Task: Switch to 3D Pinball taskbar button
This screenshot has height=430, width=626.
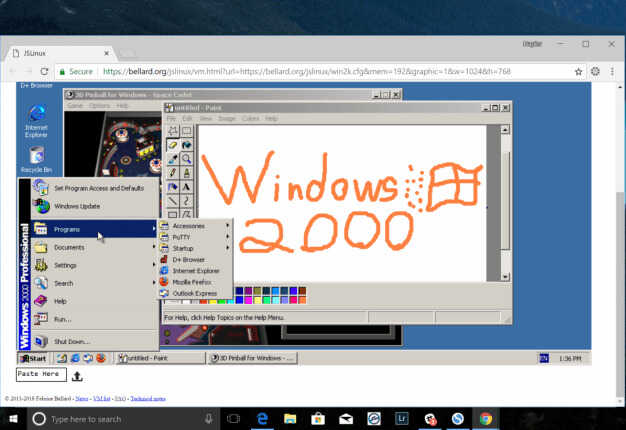Action: [x=253, y=358]
